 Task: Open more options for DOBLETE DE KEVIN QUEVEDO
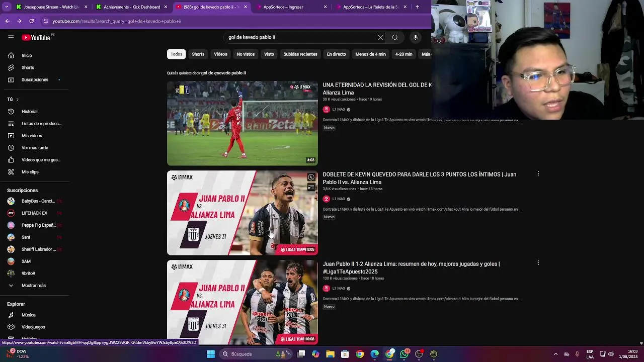[538, 173]
